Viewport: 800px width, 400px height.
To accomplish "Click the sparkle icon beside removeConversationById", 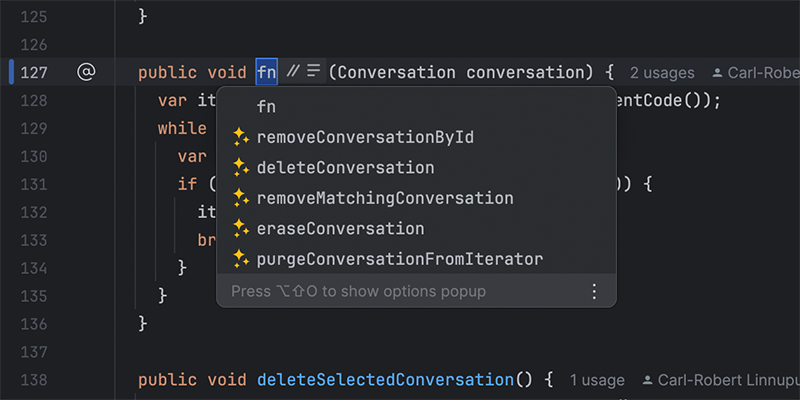I will pyautogui.click(x=240, y=137).
